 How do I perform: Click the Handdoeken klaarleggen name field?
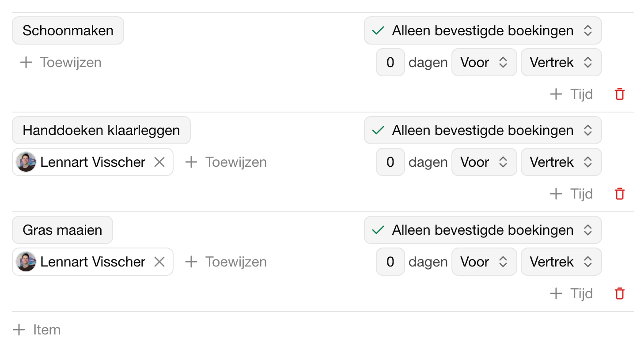[101, 131]
